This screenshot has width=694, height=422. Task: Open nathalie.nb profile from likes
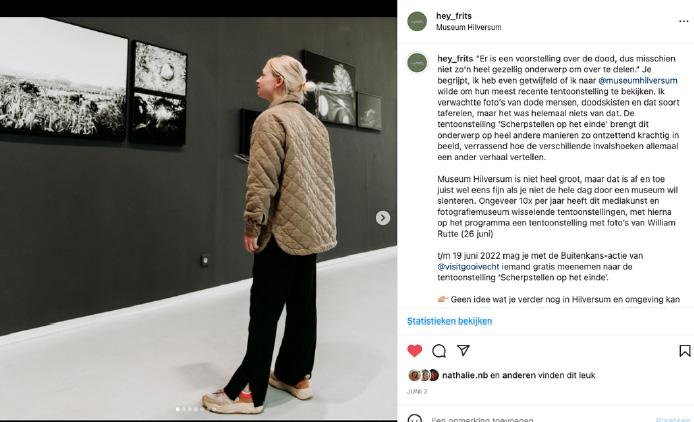[x=465, y=375]
